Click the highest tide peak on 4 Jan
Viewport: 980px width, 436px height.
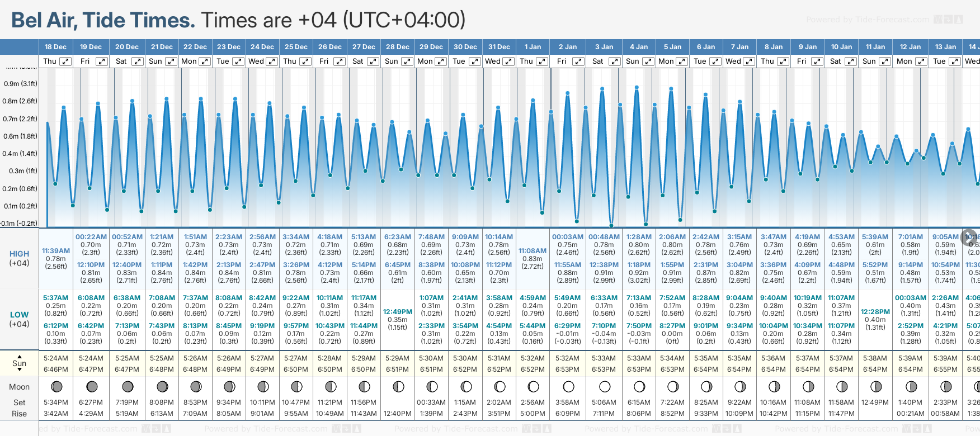pos(637,87)
